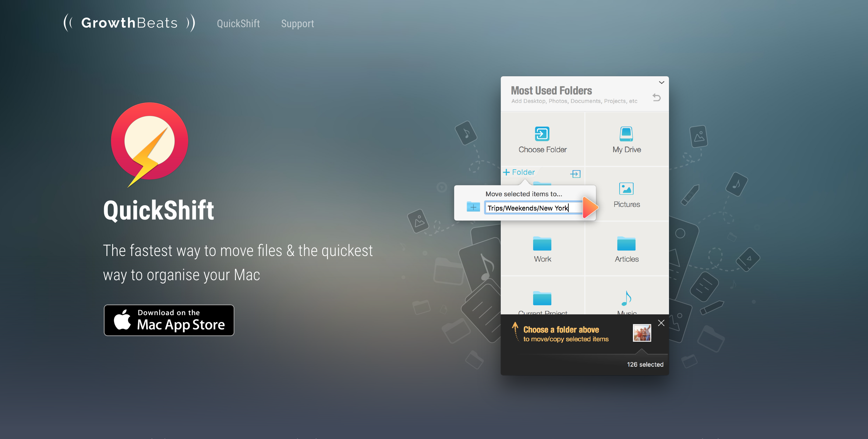
Task: Click the move-into icon beside + Folder
Action: click(x=575, y=174)
